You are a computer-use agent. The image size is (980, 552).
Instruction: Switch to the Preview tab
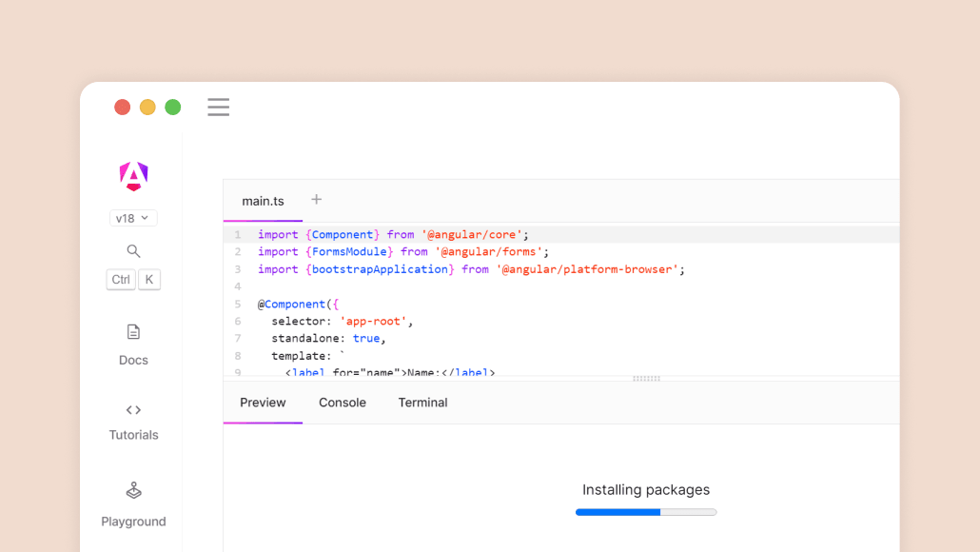click(263, 403)
